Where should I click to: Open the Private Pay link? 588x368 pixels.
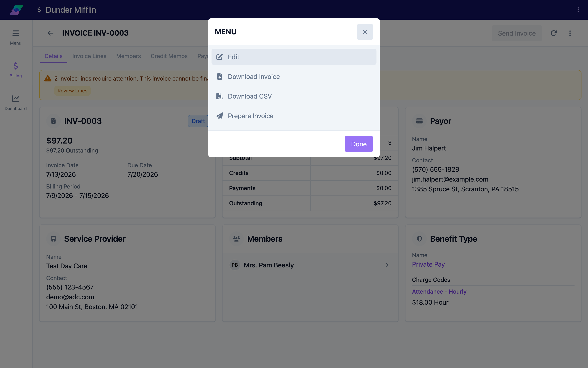coord(428,264)
